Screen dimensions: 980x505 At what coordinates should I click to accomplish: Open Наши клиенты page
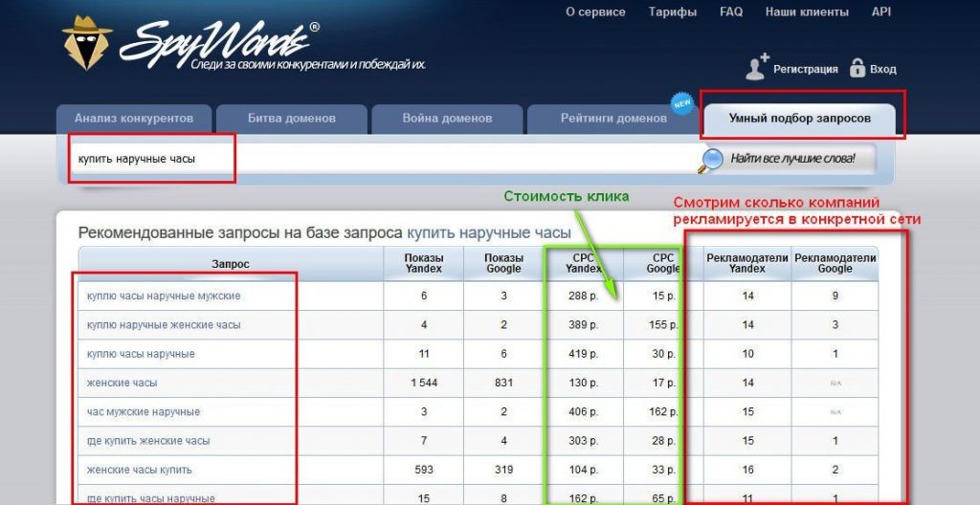(x=807, y=11)
